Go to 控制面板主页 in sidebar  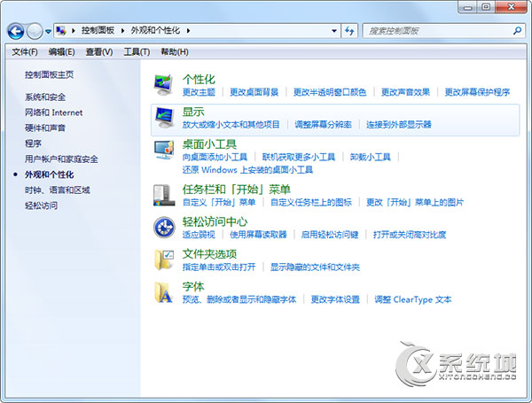[49, 74]
